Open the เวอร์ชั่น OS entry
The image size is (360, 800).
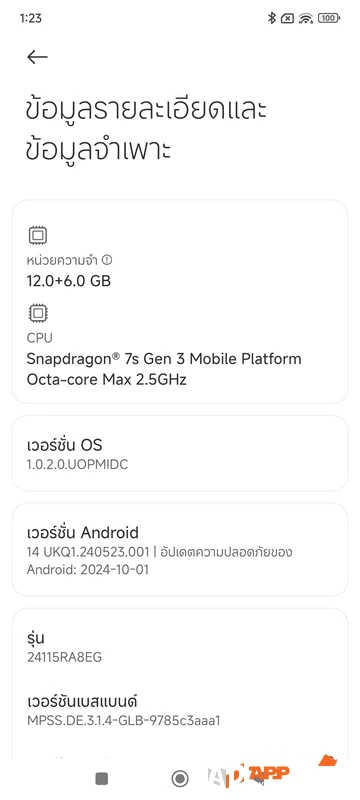[180, 453]
